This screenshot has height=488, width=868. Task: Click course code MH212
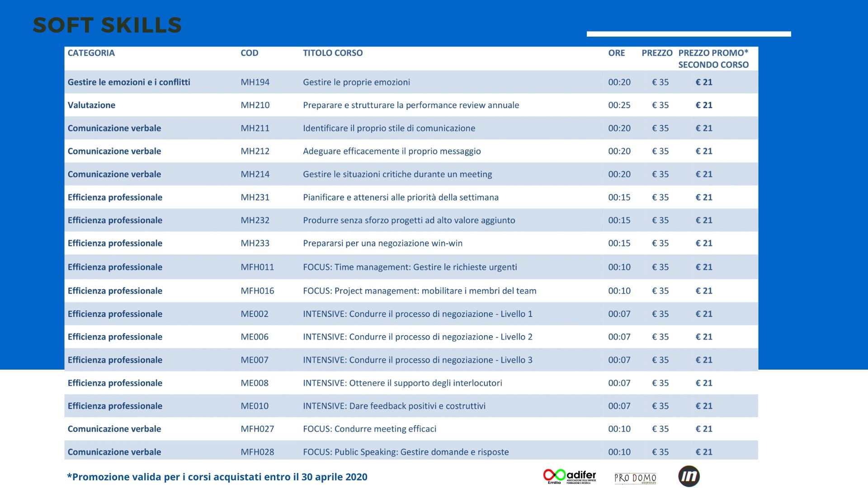point(255,151)
